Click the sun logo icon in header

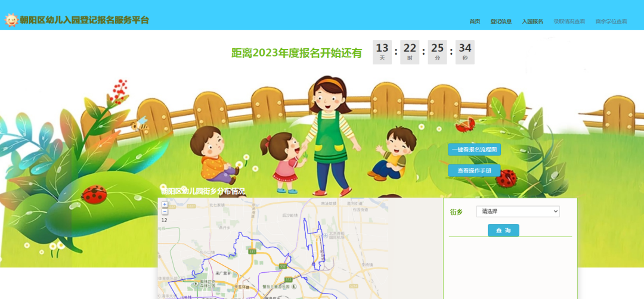[11, 20]
